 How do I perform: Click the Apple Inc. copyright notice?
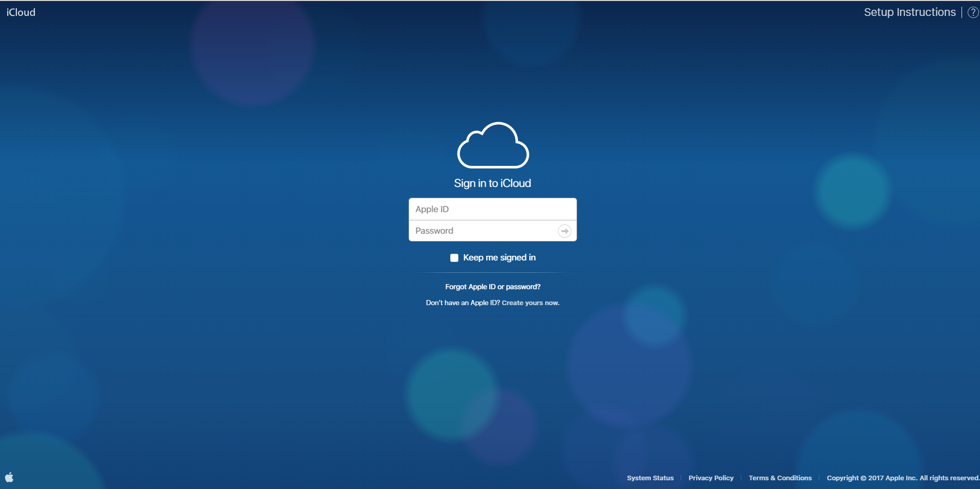point(902,478)
